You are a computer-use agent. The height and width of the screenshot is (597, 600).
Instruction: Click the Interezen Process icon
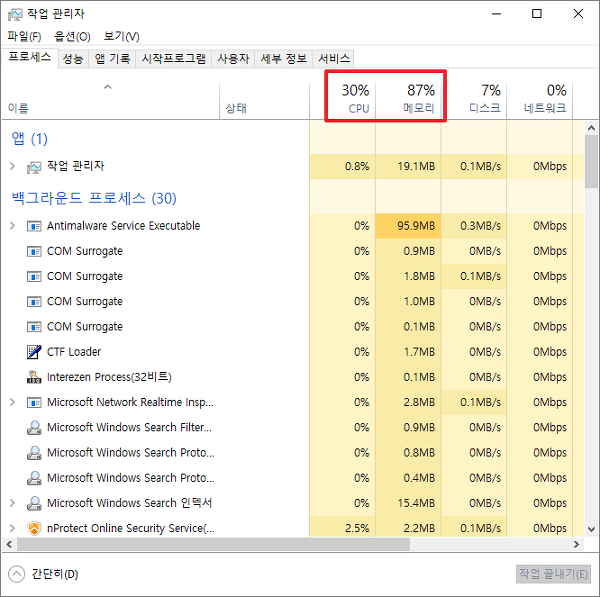pos(34,377)
